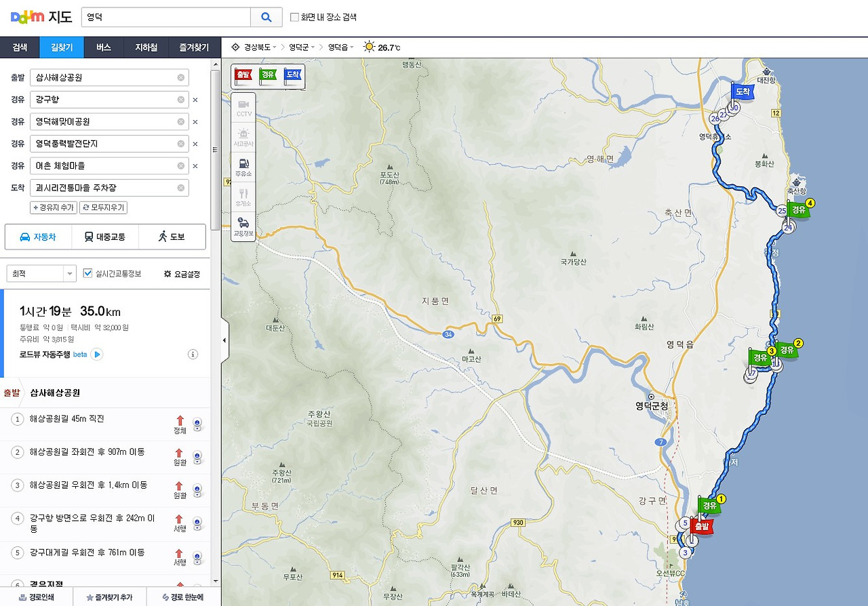Select 도보 walking mode
Image resolution: width=868 pixels, height=606 pixels.
[172, 237]
